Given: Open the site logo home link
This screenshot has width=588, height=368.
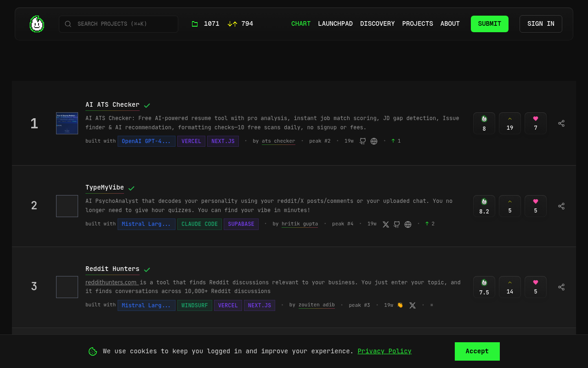Looking at the screenshot, I should [37, 24].
